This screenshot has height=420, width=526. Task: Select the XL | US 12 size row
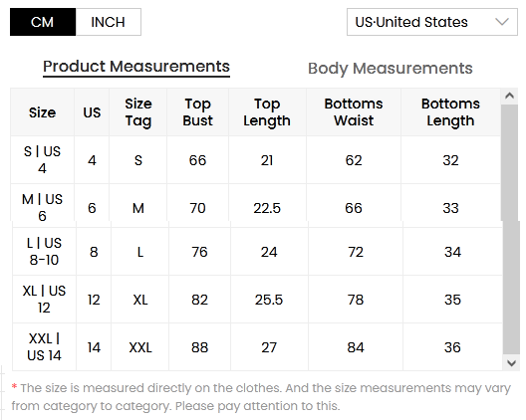click(x=258, y=300)
